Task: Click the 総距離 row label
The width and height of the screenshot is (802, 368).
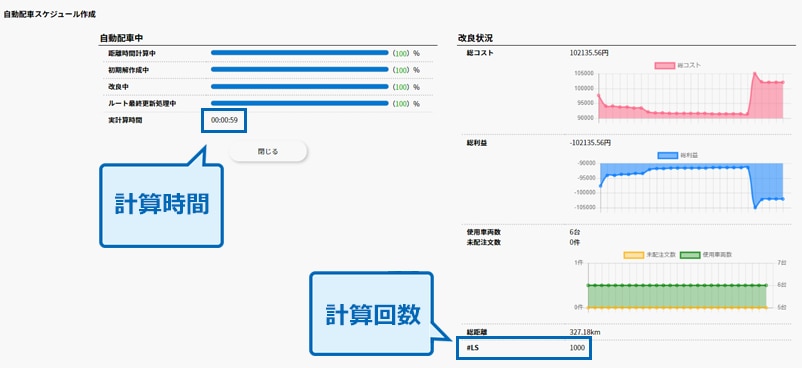Action: pyautogui.click(x=476, y=332)
